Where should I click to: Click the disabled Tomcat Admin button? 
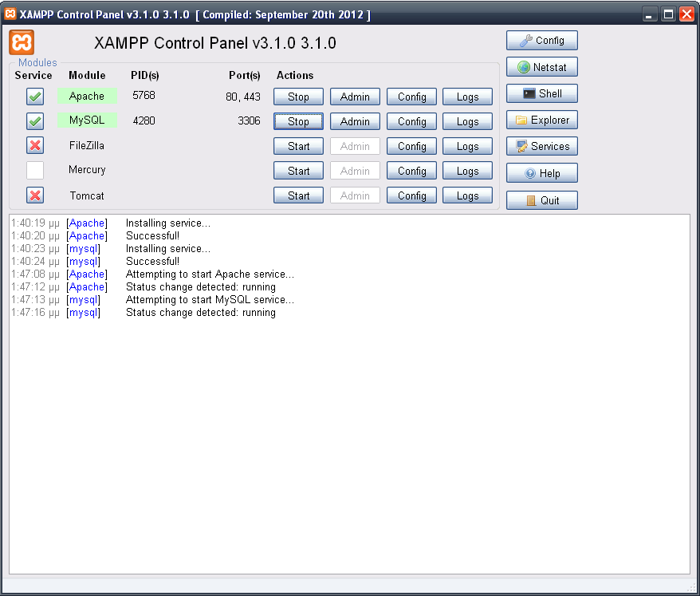355,195
